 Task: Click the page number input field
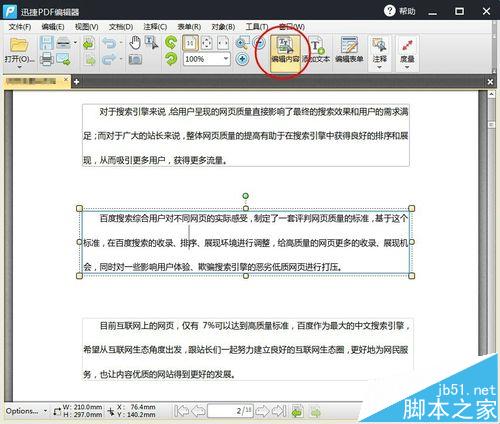pyautogui.click(x=230, y=411)
